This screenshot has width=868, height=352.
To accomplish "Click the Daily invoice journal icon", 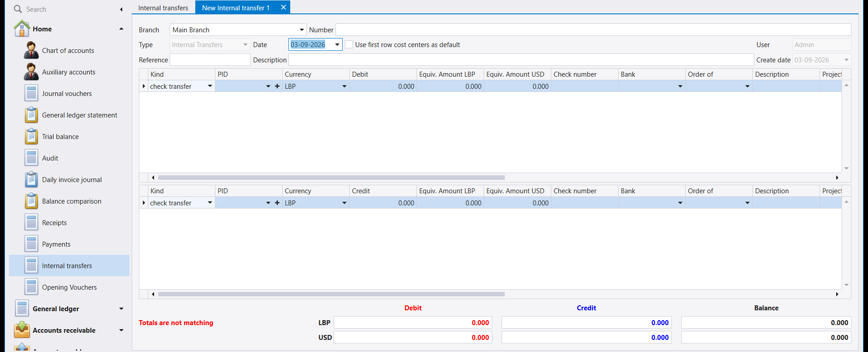I will click(31, 179).
